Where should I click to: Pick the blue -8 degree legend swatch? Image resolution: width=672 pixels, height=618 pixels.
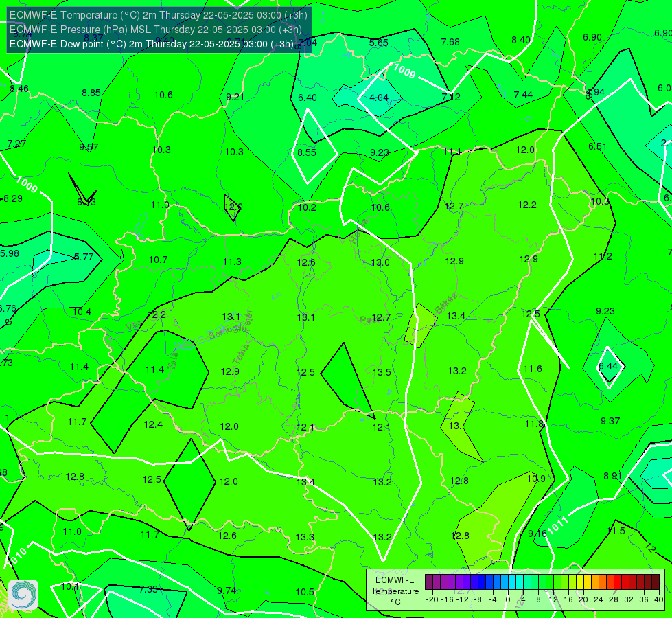tap(481, 582)
